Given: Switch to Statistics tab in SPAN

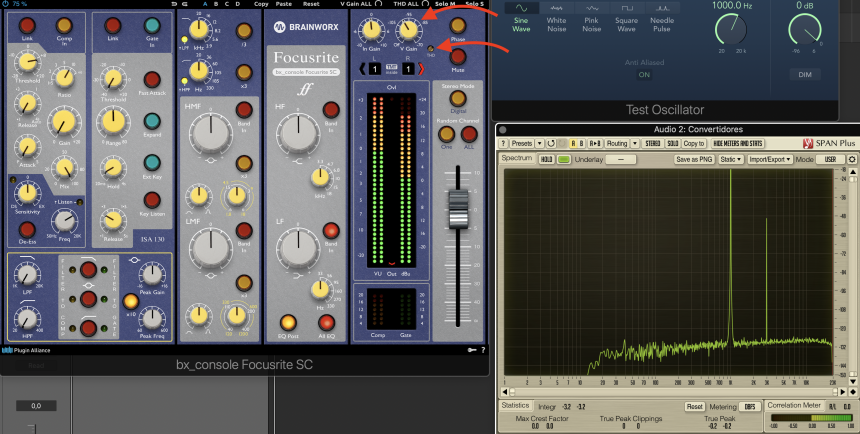Looking at the screenshot, I should [516, 405].
